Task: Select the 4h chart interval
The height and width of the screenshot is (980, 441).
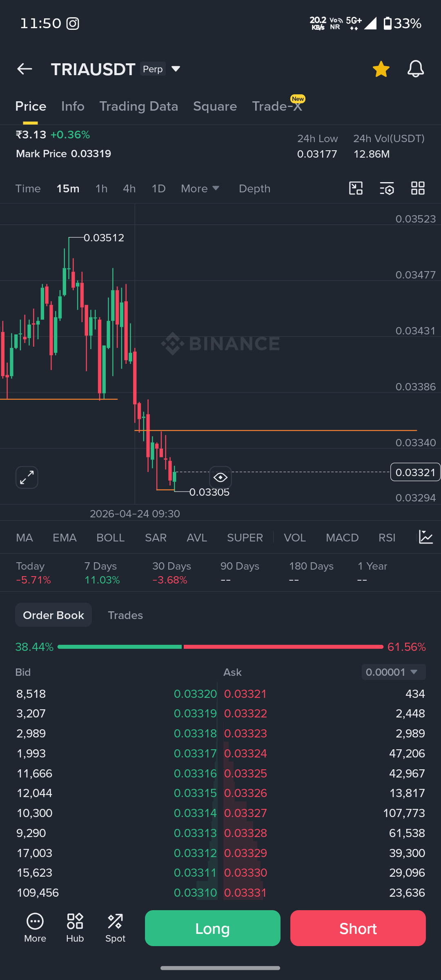Action: 129,189
